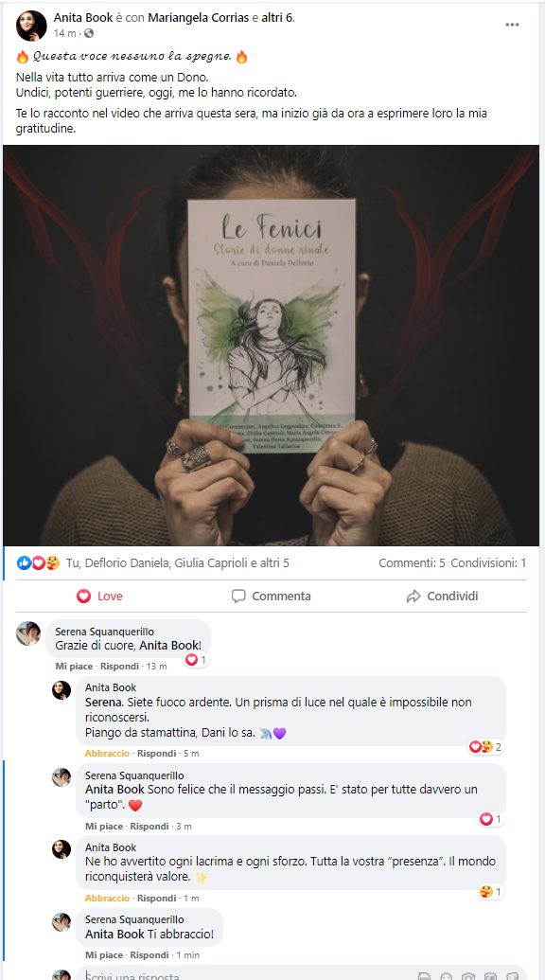Toggle 'Abbraccio' reaction on 'Siete fuoco ardente' comment
The image size is (545, 980).
pyautogui.click(x=107, y=754)
